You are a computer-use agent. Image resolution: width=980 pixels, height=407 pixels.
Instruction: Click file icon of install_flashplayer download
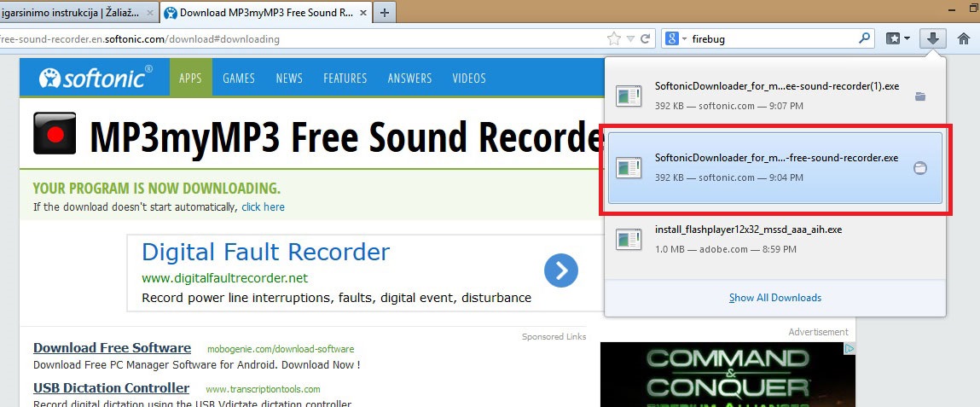pyautogui.click(x=629, y=239)
